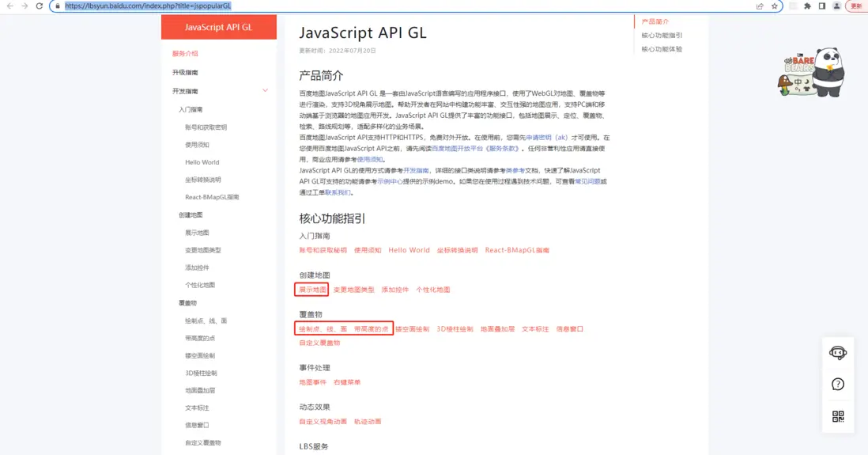Jump to 核心功能指引 in right page outline
This screenshot has height=455, width=868.
coord(662,36)
